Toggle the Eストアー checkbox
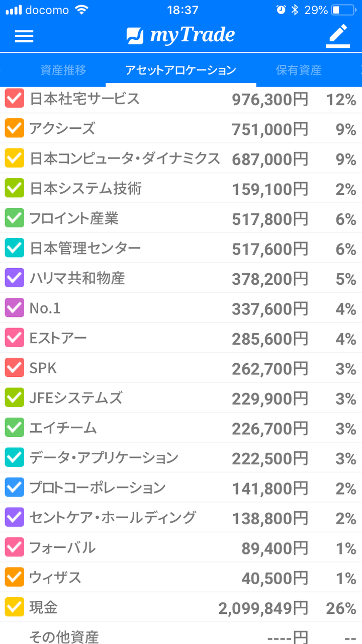The image size is (362, 644). tap(15, 338)
